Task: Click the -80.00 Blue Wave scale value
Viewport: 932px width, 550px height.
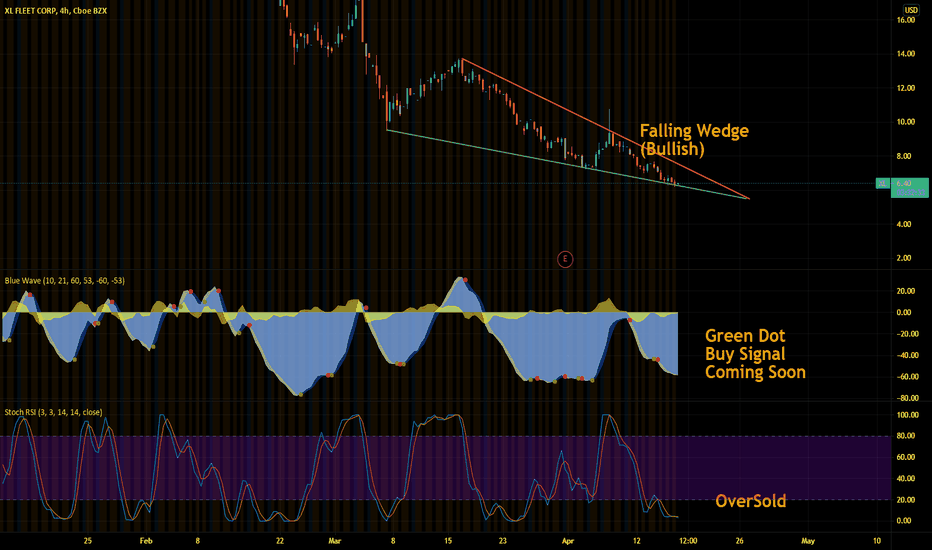Action: pyautogui.click(x=907, y=398)
